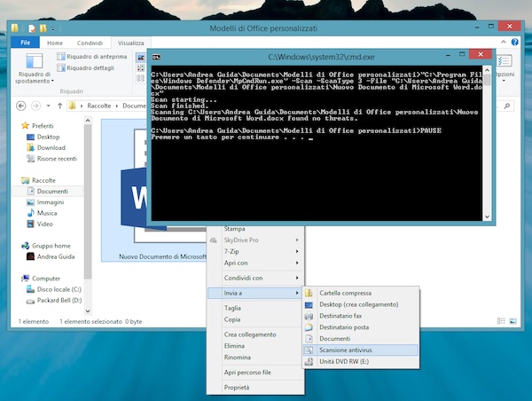Send to Unità DVD RW (E:)
This screenshot has width=532, height=401.
pyautogui.click(x=361, y=362)
